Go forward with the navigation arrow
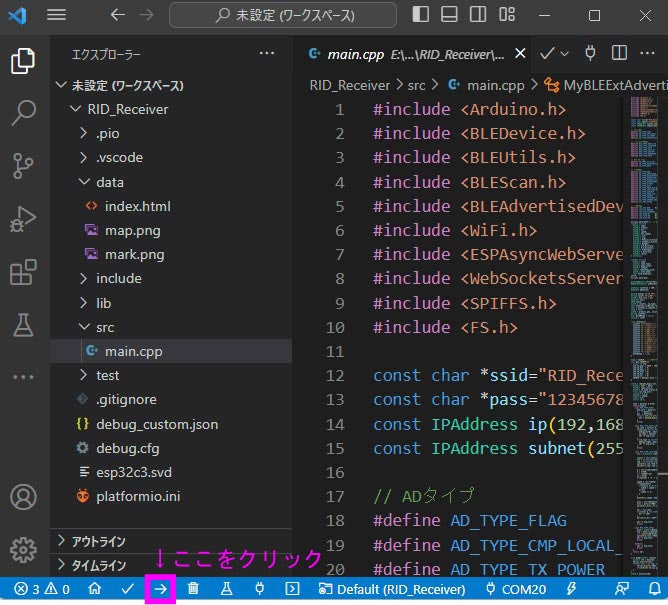 [146, 15]
